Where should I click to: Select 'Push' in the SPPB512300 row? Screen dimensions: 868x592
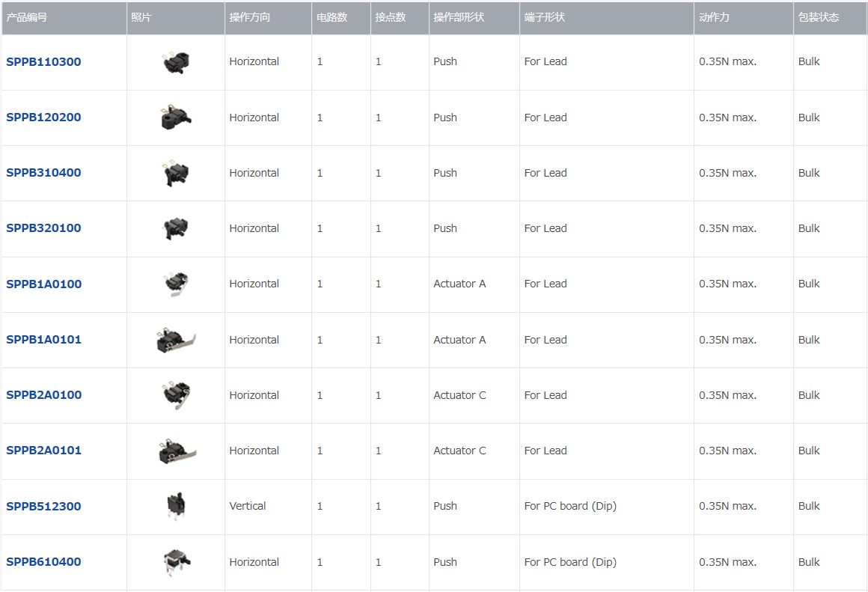(x=445, y=506)
